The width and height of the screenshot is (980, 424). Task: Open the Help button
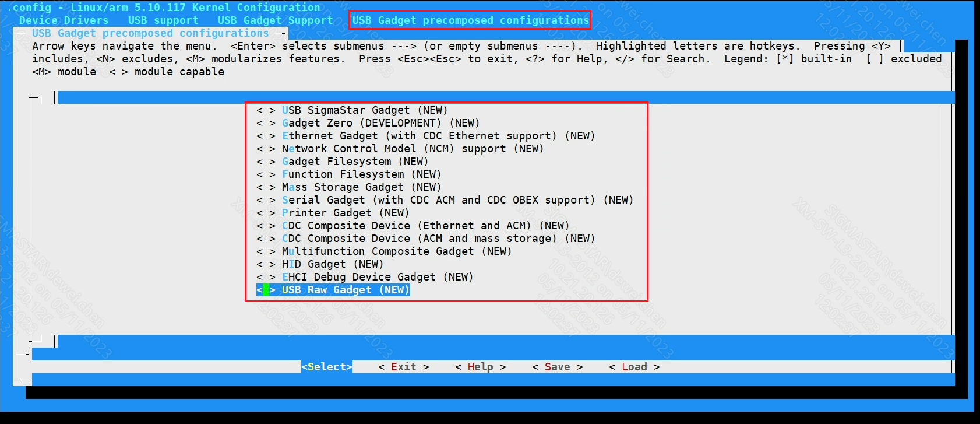point(481,367)
